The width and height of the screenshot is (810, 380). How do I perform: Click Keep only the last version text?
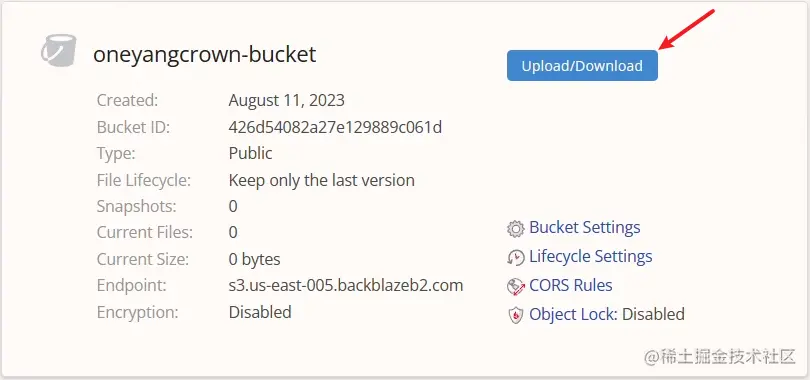[322, 180]
